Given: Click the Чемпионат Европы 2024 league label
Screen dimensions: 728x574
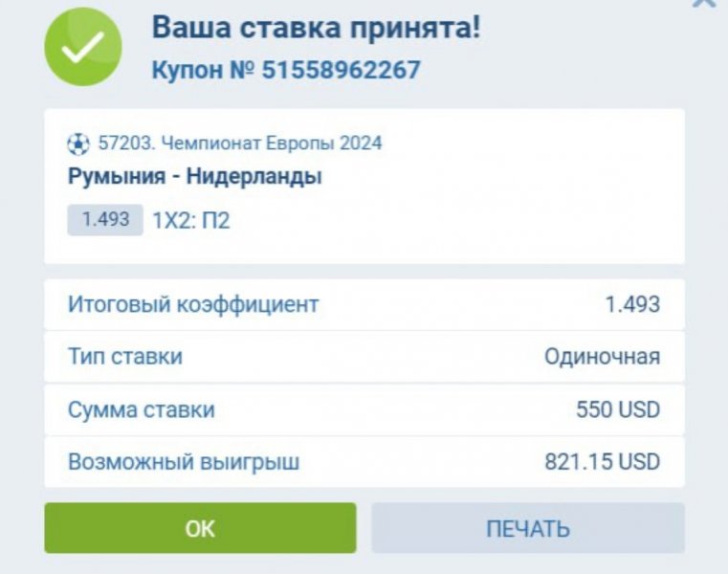Looking at the screenshot, I should coord(272,143).
